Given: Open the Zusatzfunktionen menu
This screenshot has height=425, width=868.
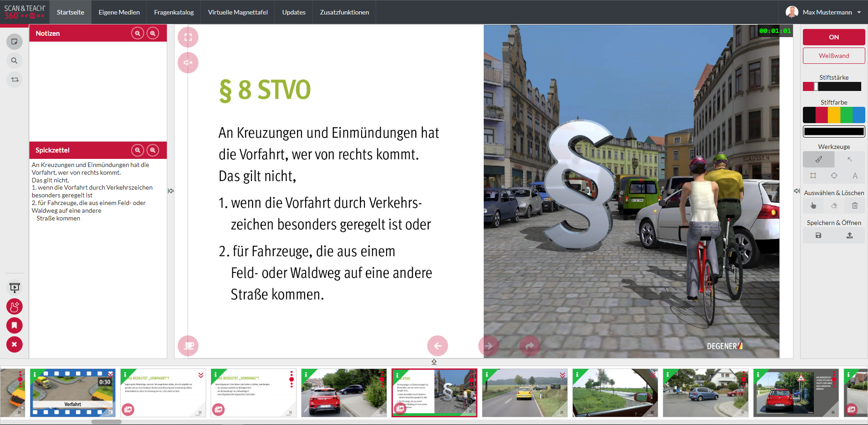Looking at the screenshot, I should point(344,12).
